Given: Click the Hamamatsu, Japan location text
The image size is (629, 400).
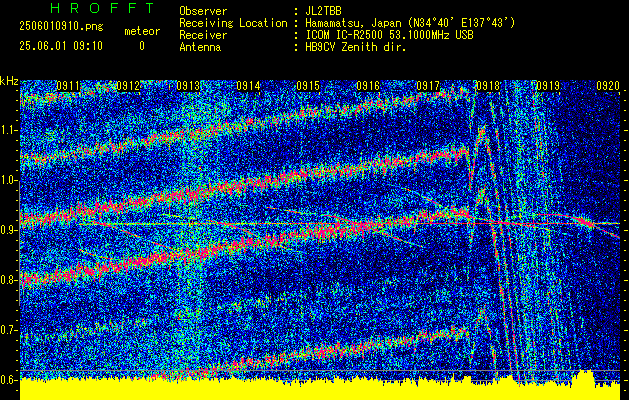Looking at the screenshot, I should 410,23.
